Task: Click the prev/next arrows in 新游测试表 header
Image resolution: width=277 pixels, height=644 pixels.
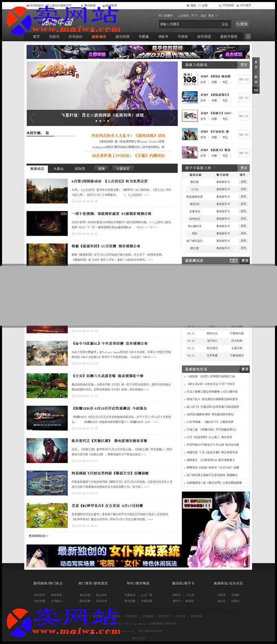Action: 233,261
